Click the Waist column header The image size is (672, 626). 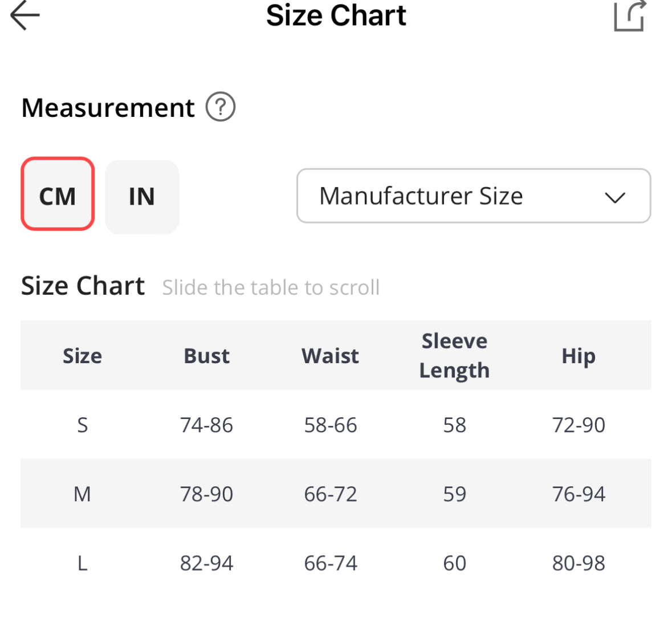[330, 356]
